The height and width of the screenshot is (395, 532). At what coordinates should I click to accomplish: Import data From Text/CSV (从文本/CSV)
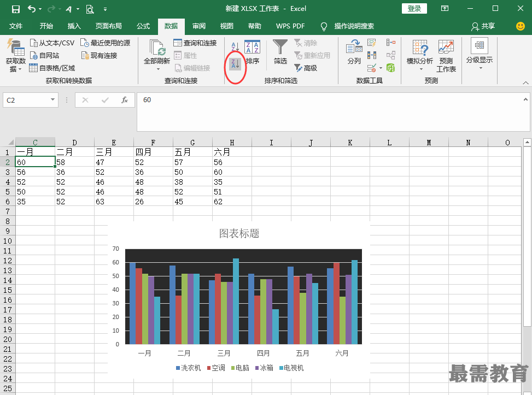(x=52, y=43)
